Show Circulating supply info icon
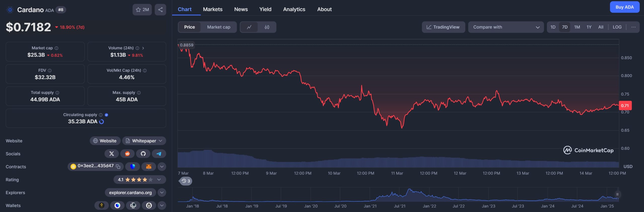The width and height of the screenshot is (644, 212). pos(101,115)
